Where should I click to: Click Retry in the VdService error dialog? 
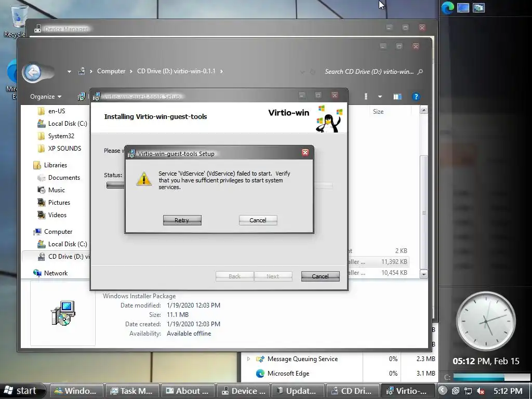[x=182, y=220]
